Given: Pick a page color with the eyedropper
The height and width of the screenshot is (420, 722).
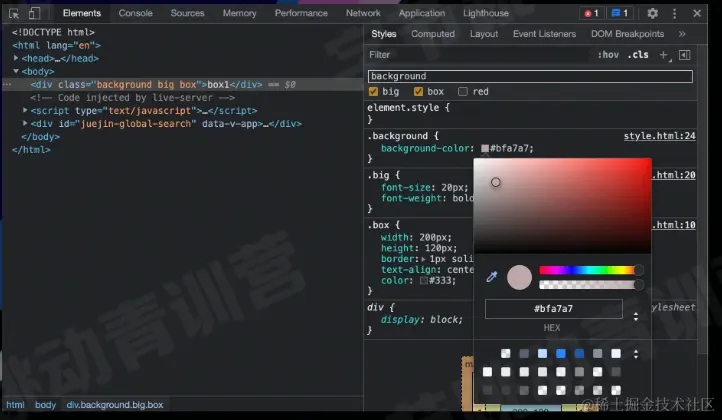Looking at the screenshot, I should [491, 277].
